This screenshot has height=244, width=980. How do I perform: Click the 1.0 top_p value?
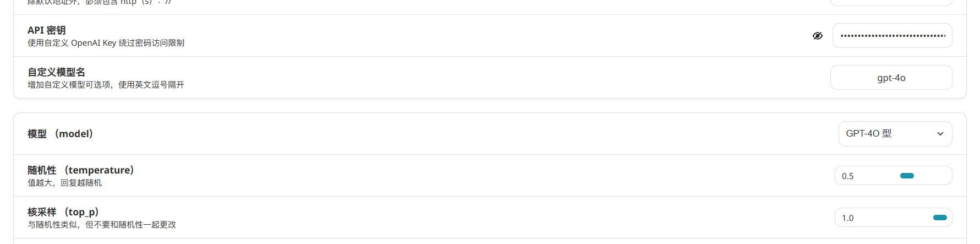[848, 218]
